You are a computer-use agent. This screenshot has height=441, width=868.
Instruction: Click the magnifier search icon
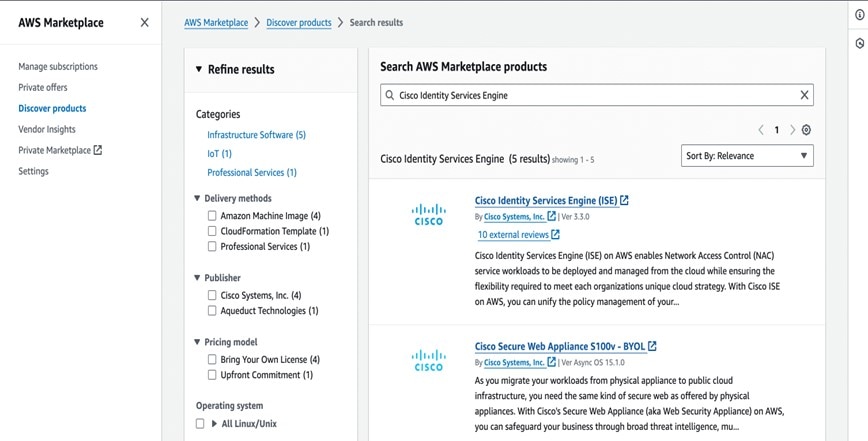coord(390,95)
